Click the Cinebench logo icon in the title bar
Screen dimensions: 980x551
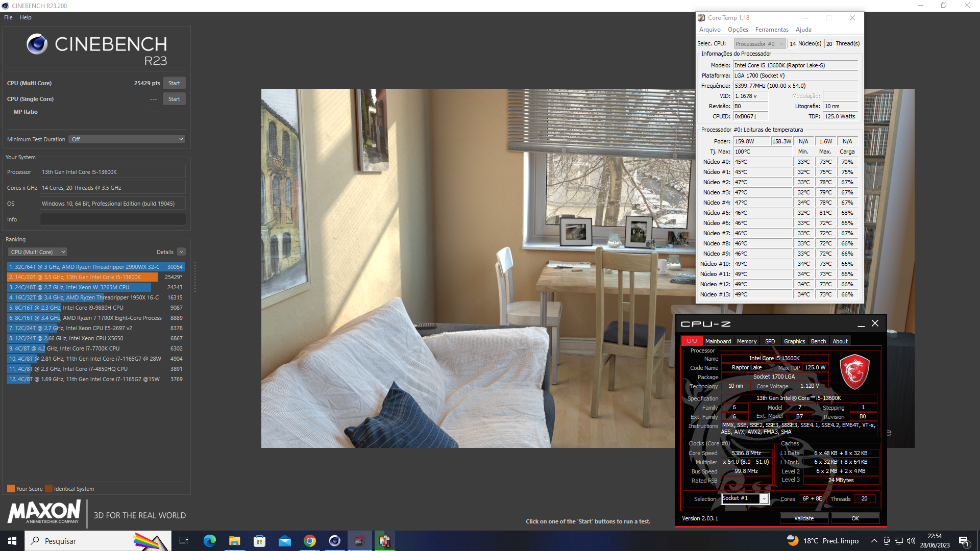pyautogui.click(x=5, y=6)
